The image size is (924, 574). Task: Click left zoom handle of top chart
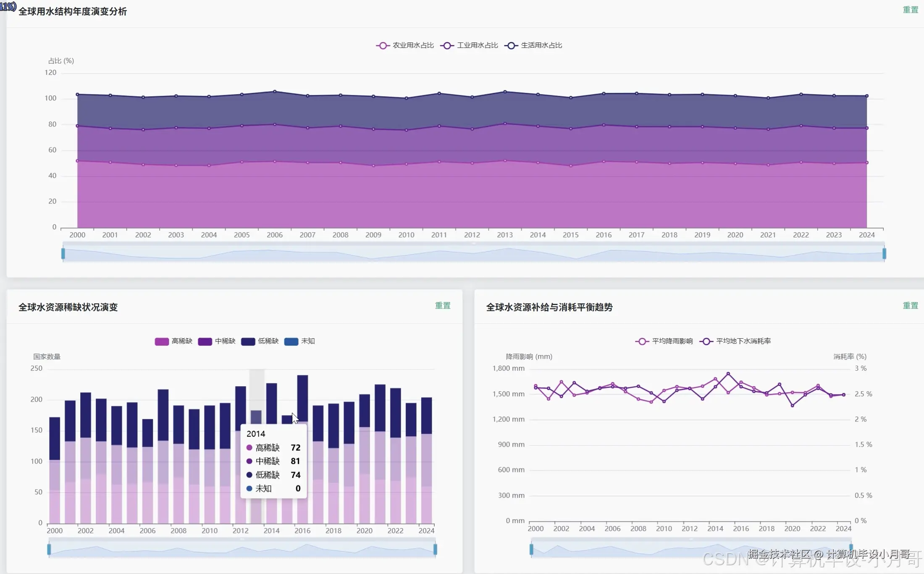pos(63,253)
